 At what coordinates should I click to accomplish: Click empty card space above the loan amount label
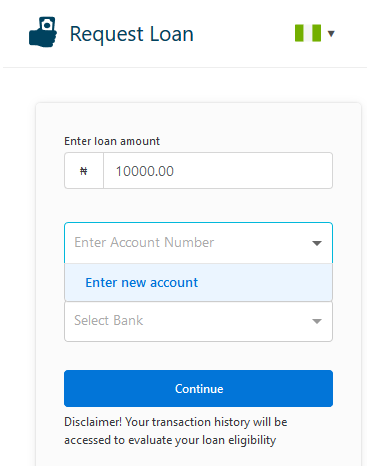[198, 119]
